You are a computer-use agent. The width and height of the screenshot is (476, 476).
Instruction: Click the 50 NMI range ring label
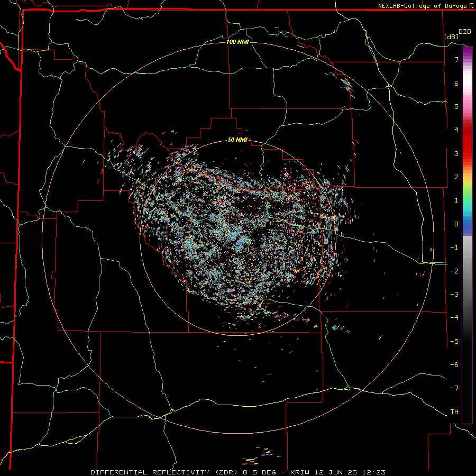[237, 140]
